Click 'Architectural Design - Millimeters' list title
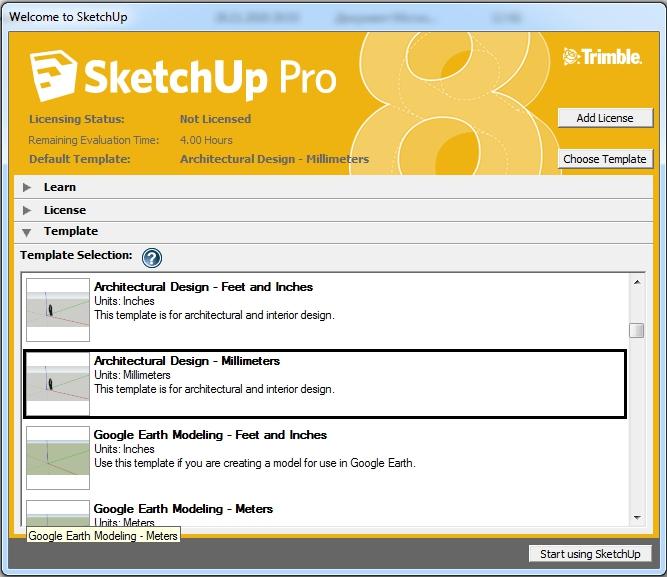The image size is (667, 577). point(187,361)
